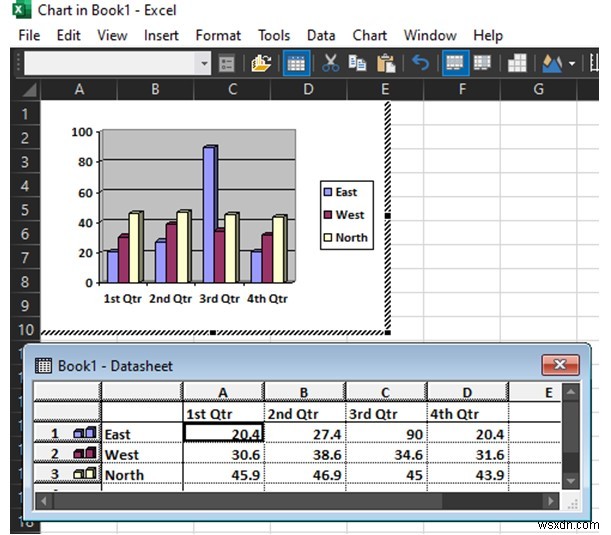Click the Datasheet window grid icon

pyautogui.click(x=43, y=365)
